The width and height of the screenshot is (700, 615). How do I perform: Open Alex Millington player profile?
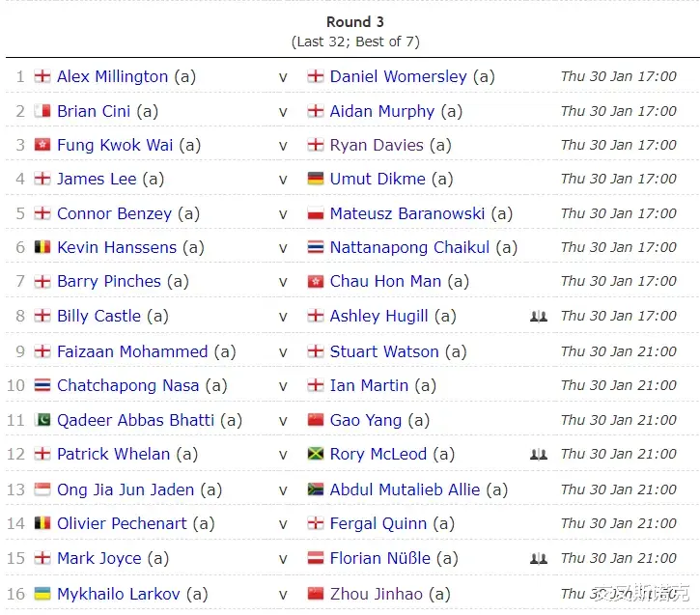113,77
